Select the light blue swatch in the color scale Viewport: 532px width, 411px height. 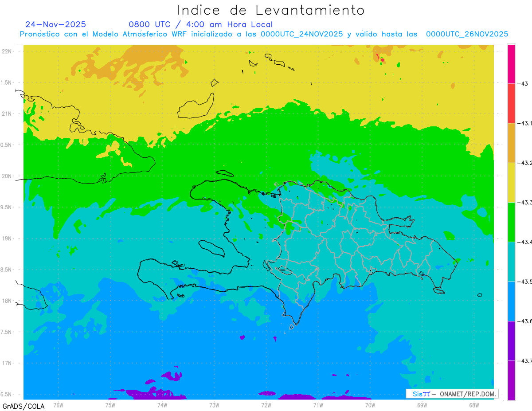511,301
